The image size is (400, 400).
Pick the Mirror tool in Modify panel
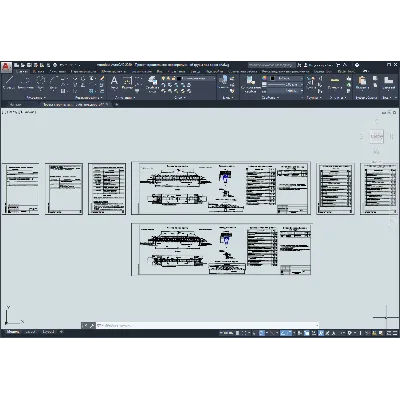83,85
